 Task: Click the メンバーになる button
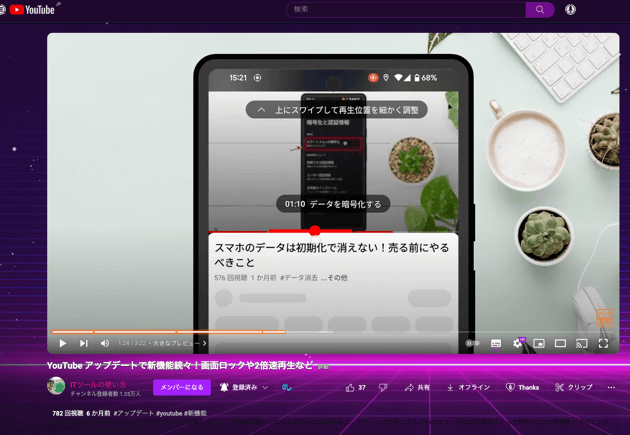(x=182, y=387)
